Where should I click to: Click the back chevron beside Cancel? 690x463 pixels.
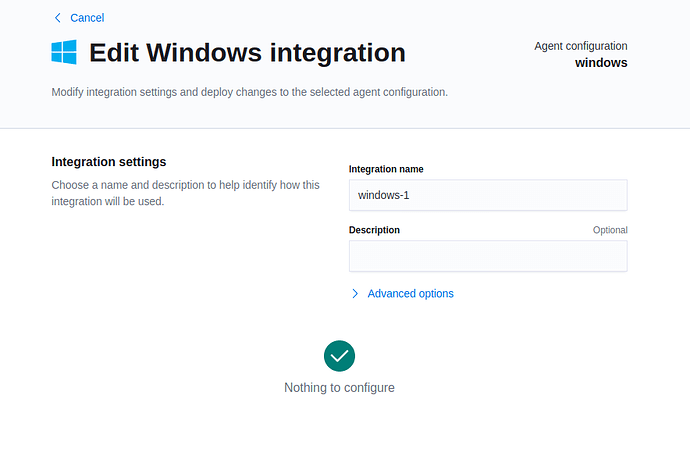(x=57, y=18)
